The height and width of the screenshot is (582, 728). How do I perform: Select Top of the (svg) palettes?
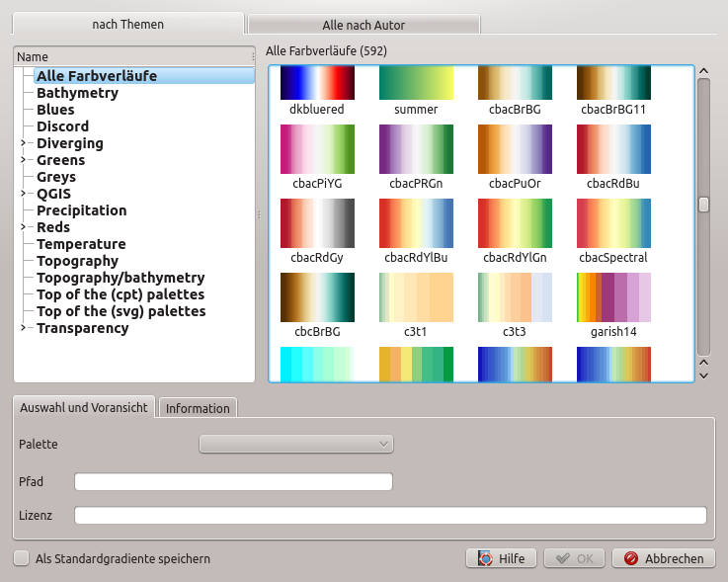(x=121, y=311)
